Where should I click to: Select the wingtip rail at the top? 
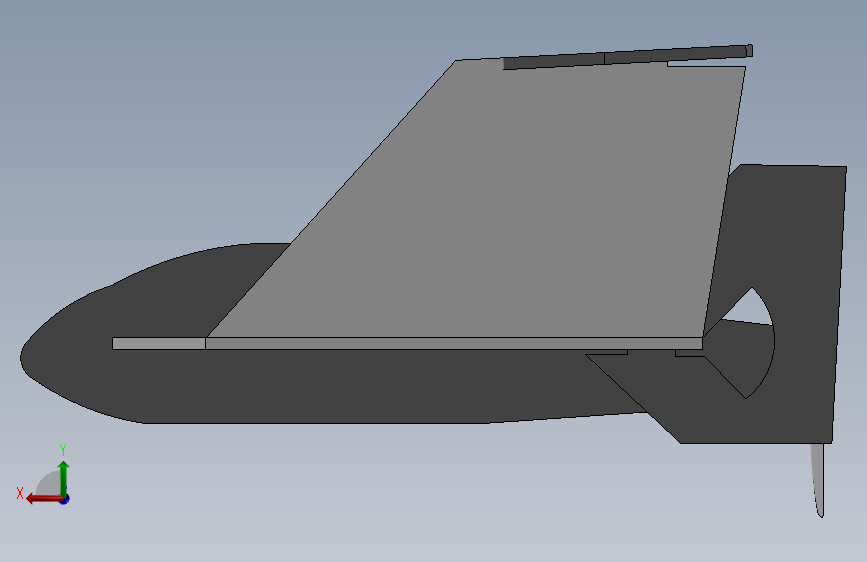click(x=628, y=57)
